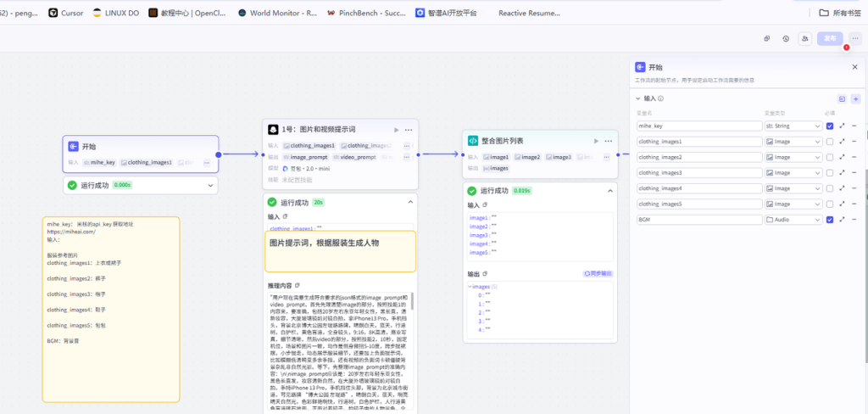Expand 开始 node run result chevron

click(210, 186)
